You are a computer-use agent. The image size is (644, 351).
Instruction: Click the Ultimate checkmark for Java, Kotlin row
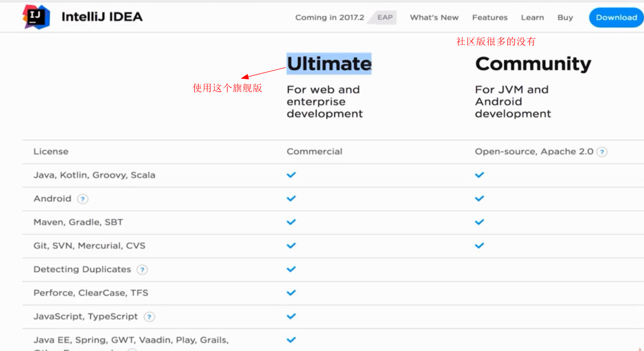(291, 175)
